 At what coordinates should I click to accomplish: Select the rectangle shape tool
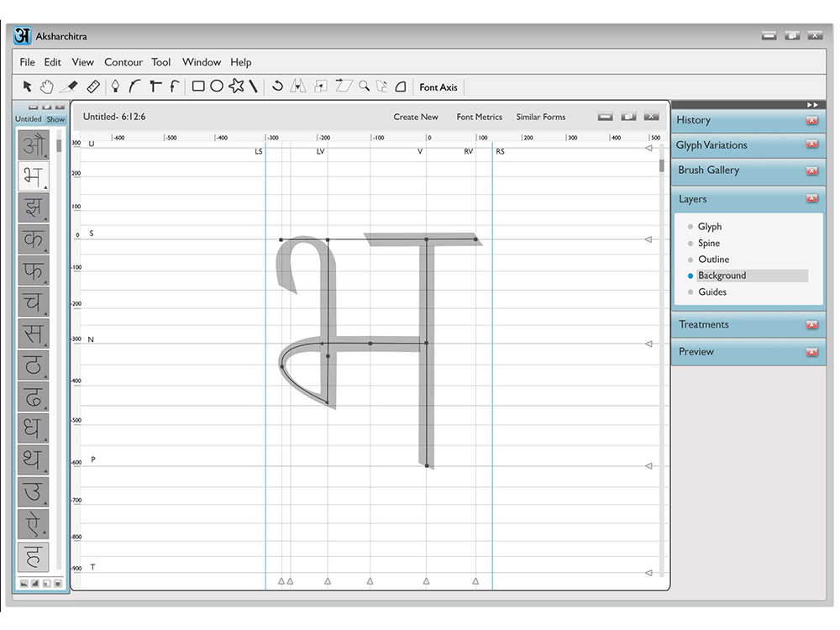click(x=198, y=87)
